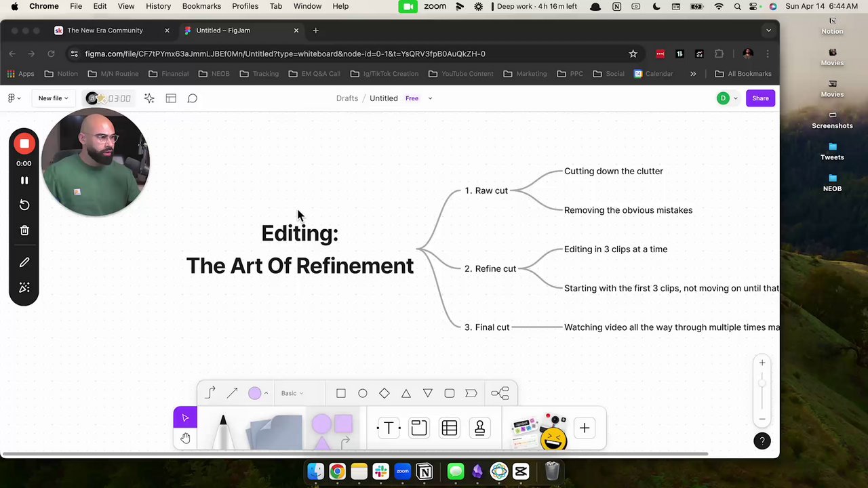Open the stamp tool
The height and width of the screenshot is (488, 868).
pyautogui.click(x=480, y=428)
